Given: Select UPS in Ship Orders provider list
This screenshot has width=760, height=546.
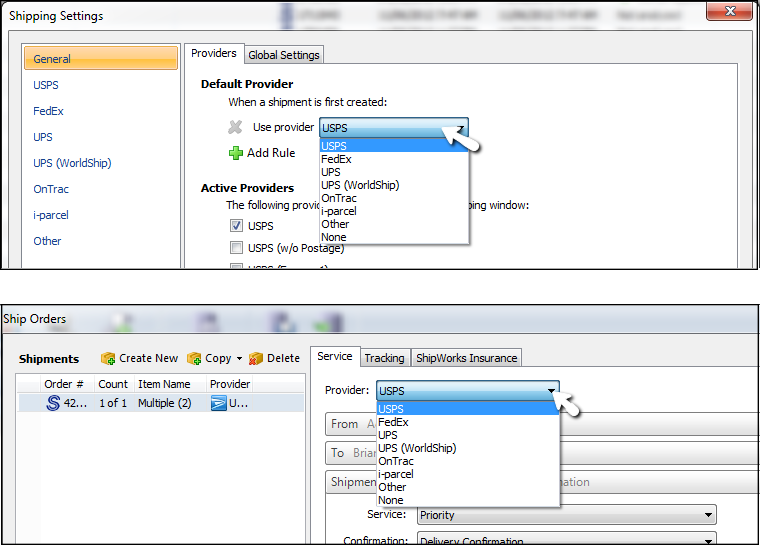Looking at the screenshot, I should pos(468,435).
